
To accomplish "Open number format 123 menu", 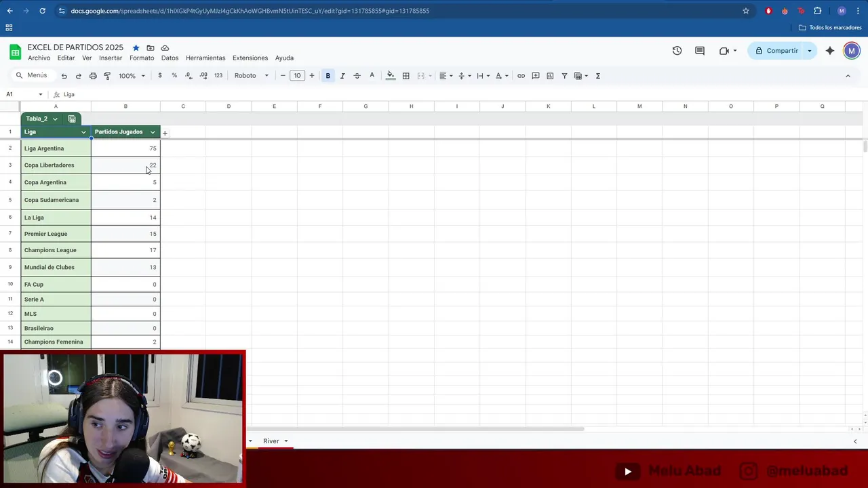I will pyautogui.click(x=218, y=76).
